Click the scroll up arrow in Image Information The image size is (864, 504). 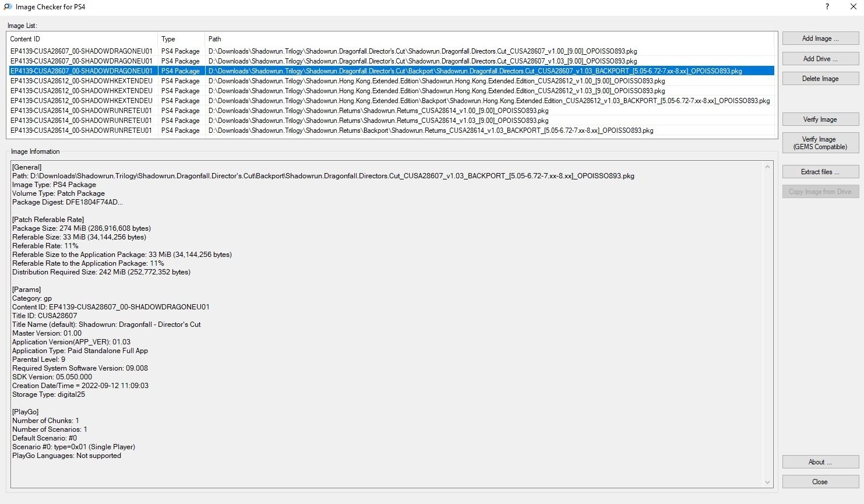(767, 167)
